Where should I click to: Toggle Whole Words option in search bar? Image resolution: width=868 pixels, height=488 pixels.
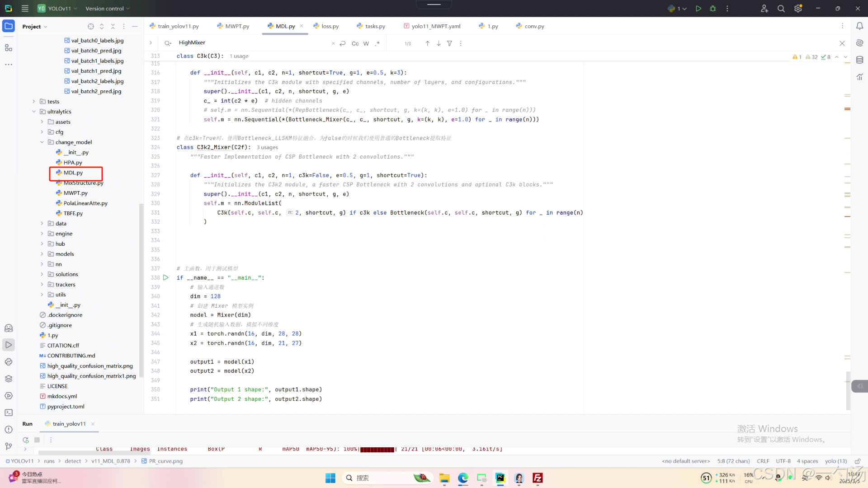(x=366, y=43)
